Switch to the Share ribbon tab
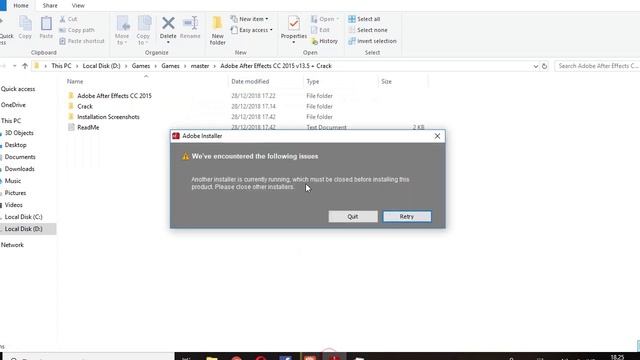 pyautogui.click(x=50, y=6)
